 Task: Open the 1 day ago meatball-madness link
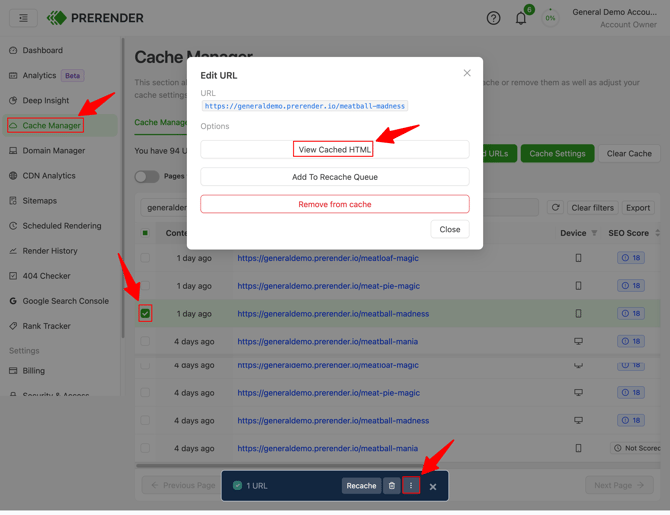(333, 314)
